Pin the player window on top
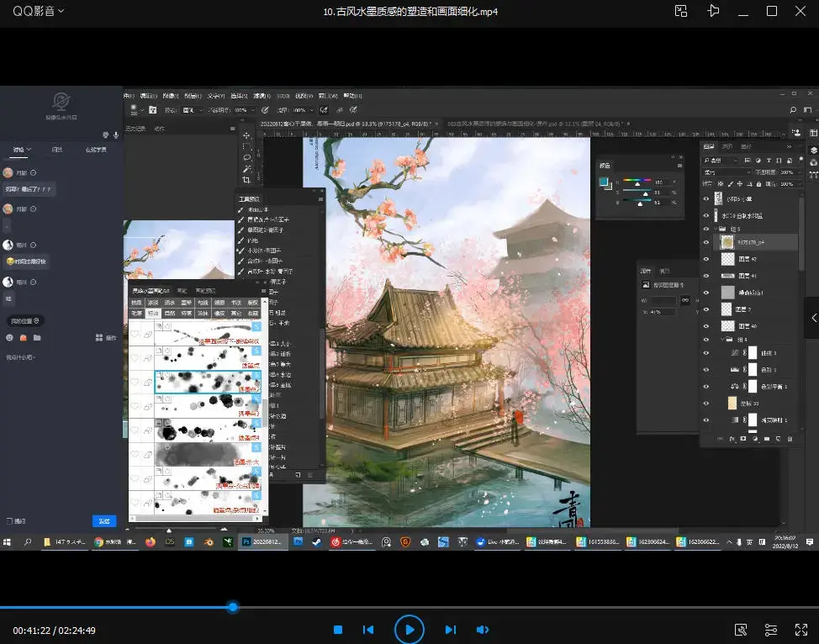This screenshot has height=644, width=819. [x=714, y=11]
